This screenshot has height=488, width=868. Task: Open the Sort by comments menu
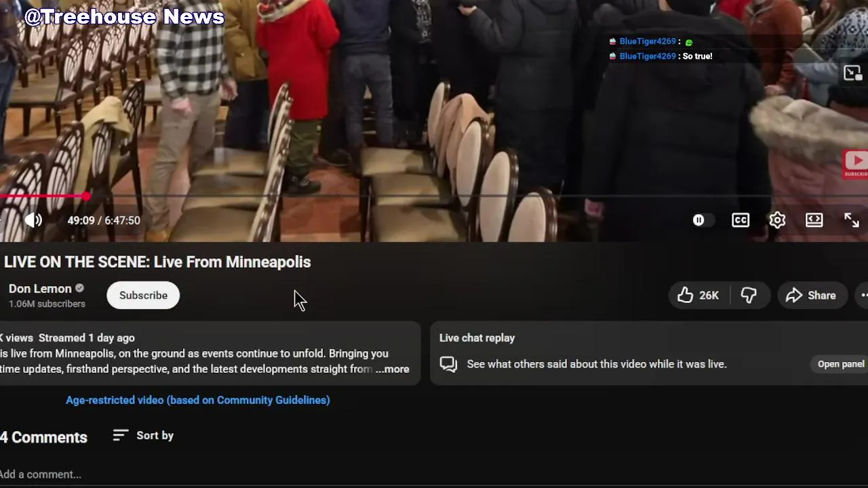[143, 436]
